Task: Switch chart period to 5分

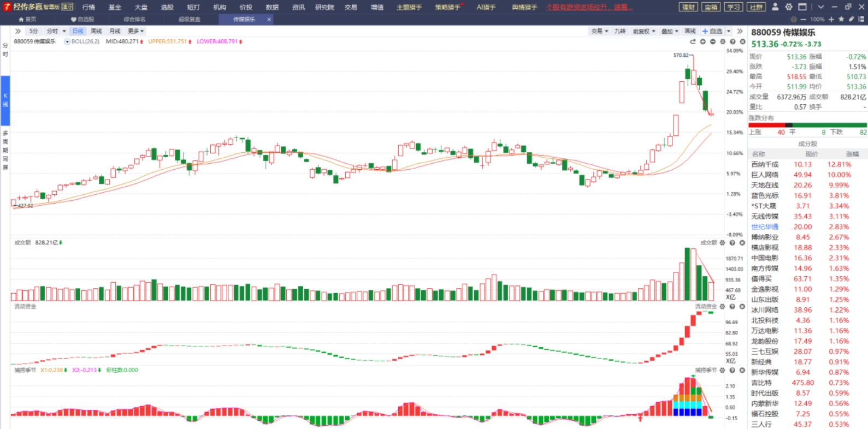Action: 34,31
